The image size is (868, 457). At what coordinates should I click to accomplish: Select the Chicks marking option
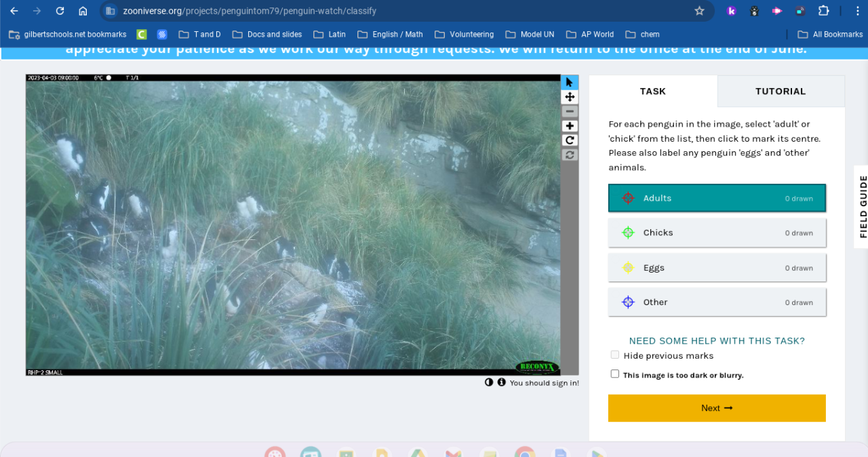717,233
